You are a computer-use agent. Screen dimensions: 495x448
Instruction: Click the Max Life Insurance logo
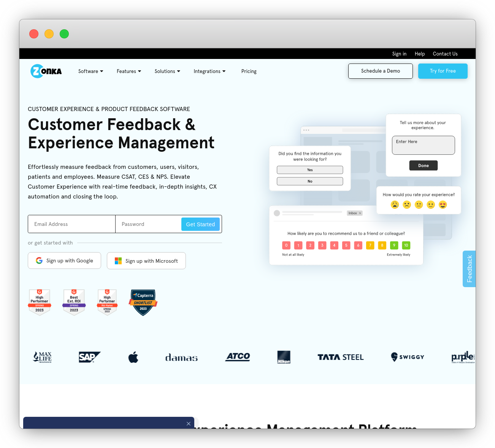coord(42,357)
